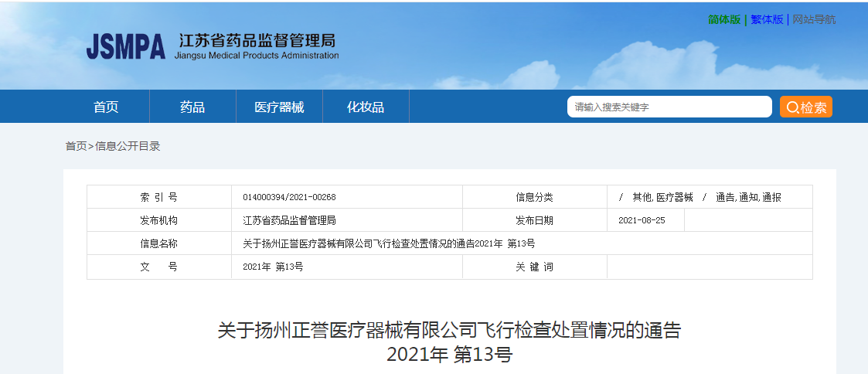This screenshot has width=868, height=374.
Task: Open the 化妆品 menu item
Action: (x=366, y=107)
